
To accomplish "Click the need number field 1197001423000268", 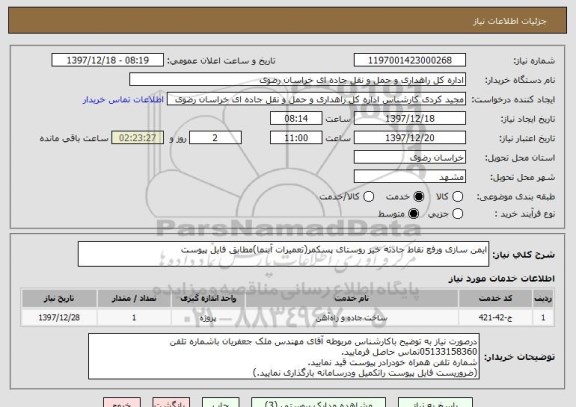I will (410, 60).
